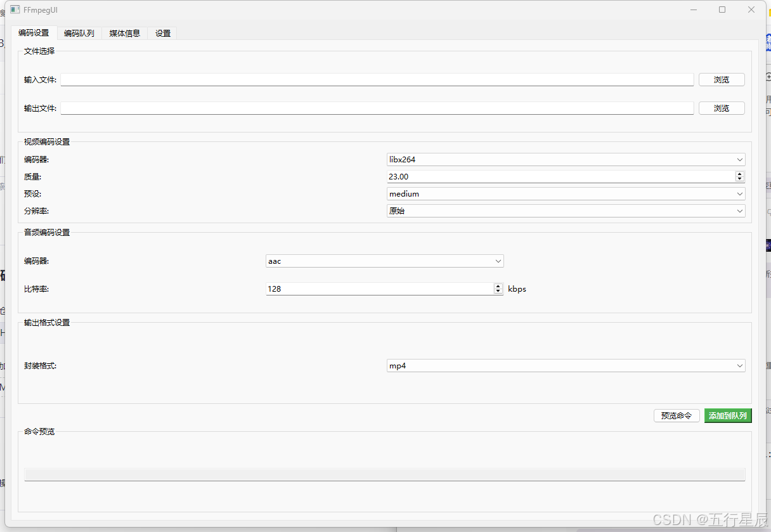Open the libx264 video encoder dropdown
771x532 pixels.
(x=566, y=160)
